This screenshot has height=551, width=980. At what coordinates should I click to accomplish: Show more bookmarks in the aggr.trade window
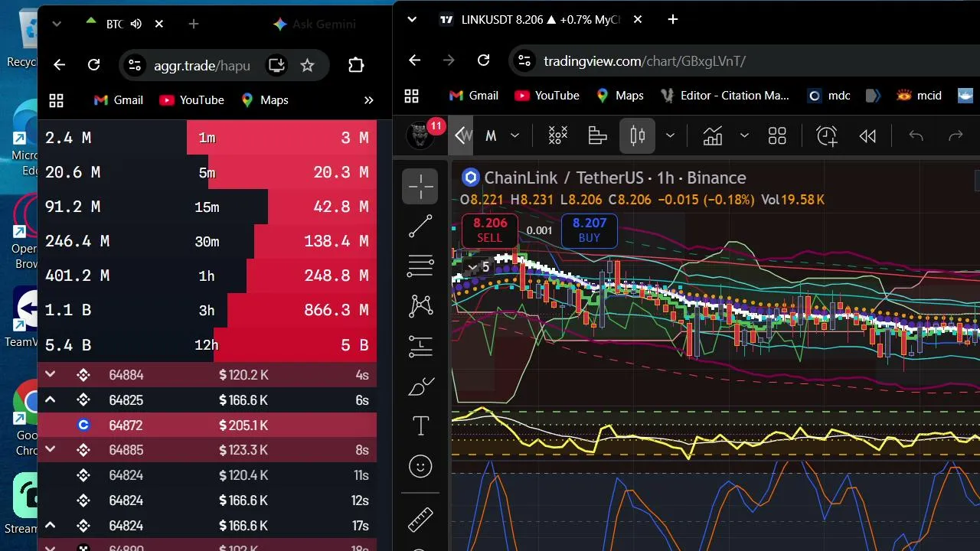[x=369, y=100]
